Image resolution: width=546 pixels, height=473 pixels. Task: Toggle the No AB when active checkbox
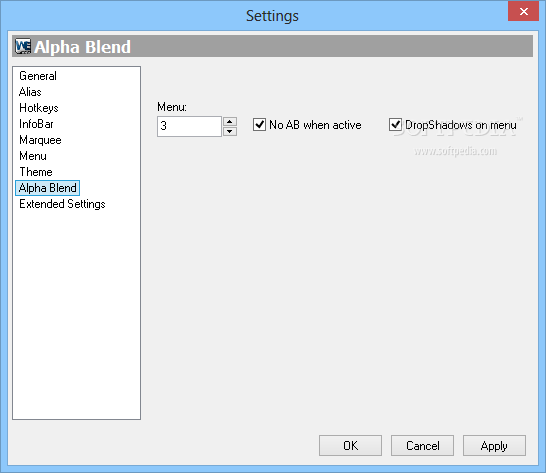point(259,125)
